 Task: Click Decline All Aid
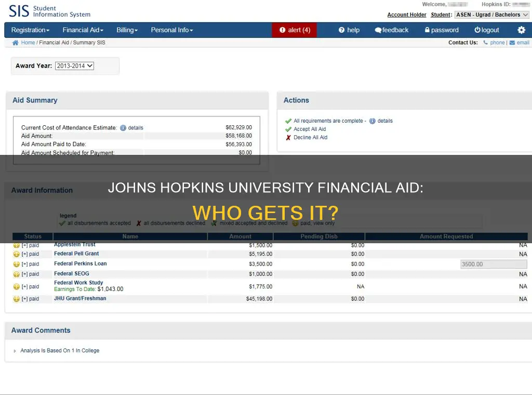(310, 137)
